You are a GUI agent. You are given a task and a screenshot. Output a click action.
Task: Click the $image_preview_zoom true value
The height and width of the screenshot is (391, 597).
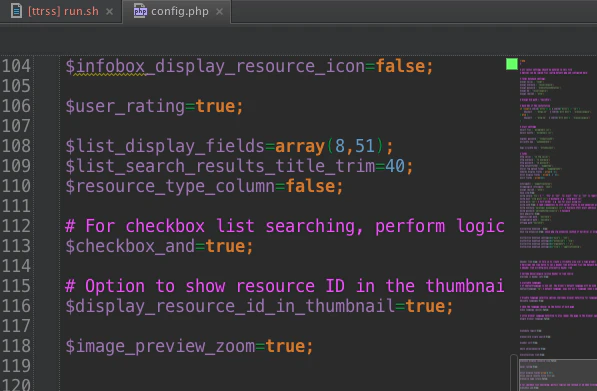(285, 346)
